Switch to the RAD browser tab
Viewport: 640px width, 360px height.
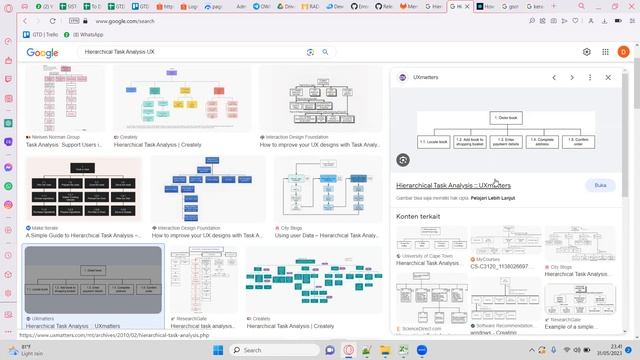pos(310,6)
